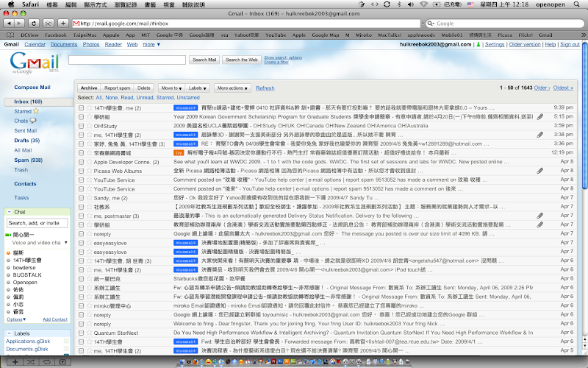Image resolution: width=588 pixels, height=368 pixels.
Task: Click the paperclip on the Korean Scholarship email
Action: pyautogui.click(x=539, y=117)
